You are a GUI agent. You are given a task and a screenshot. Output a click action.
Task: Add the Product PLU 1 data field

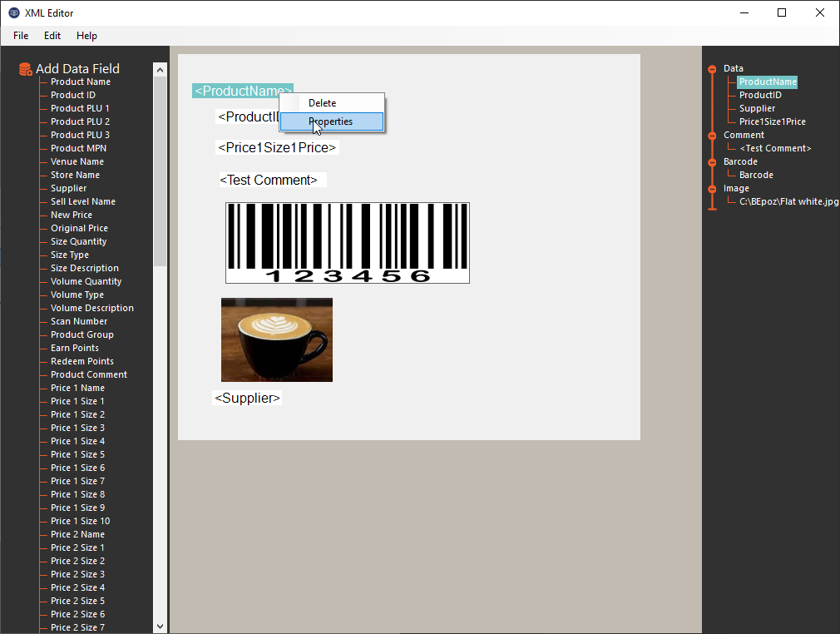(80, 109)
